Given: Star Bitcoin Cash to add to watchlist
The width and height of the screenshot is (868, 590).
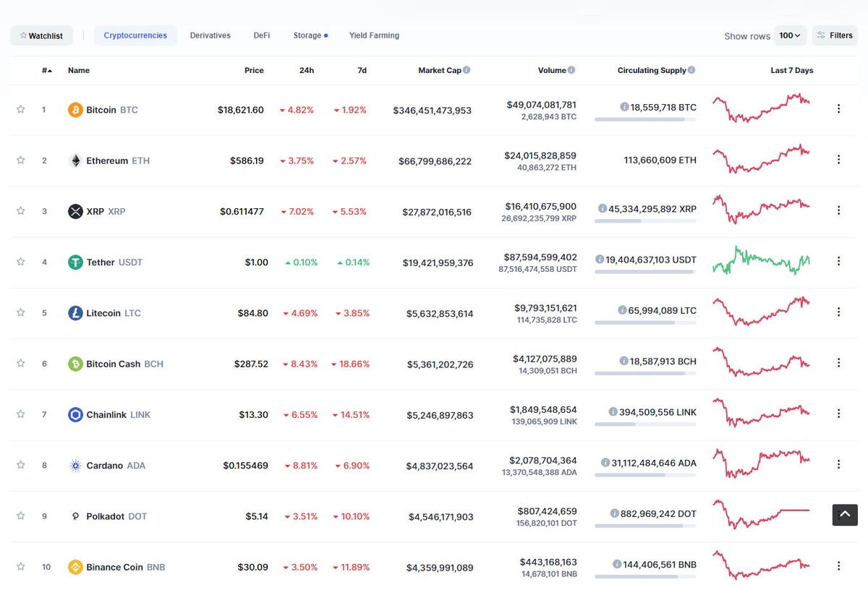Looking at the screenshot, I should [21, 363].
